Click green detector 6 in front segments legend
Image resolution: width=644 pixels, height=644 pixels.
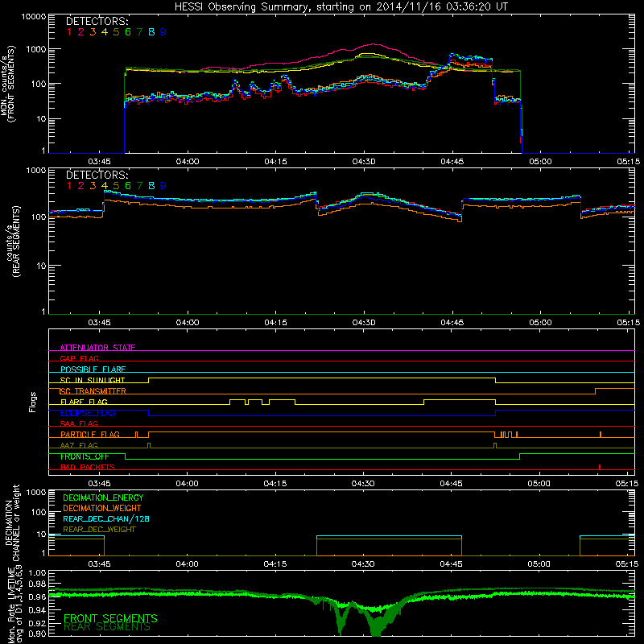coord(128,31)
